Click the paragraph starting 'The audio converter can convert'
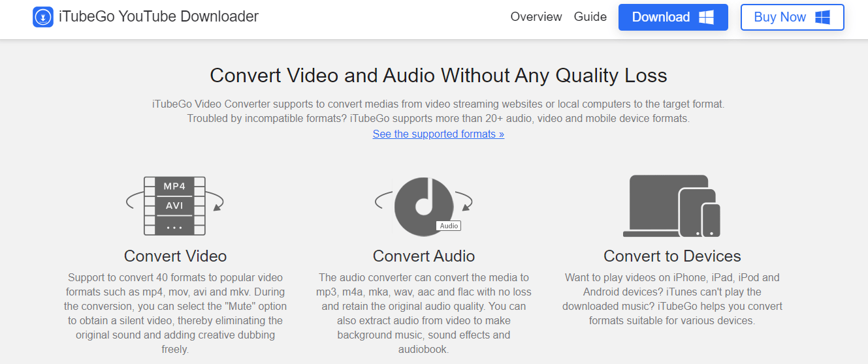The height and width of the screenshot is (364, 868). (424, 314)
